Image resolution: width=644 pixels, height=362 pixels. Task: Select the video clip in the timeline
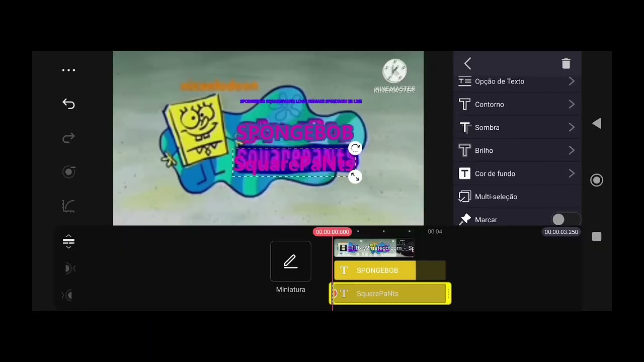tap(374, 248)
